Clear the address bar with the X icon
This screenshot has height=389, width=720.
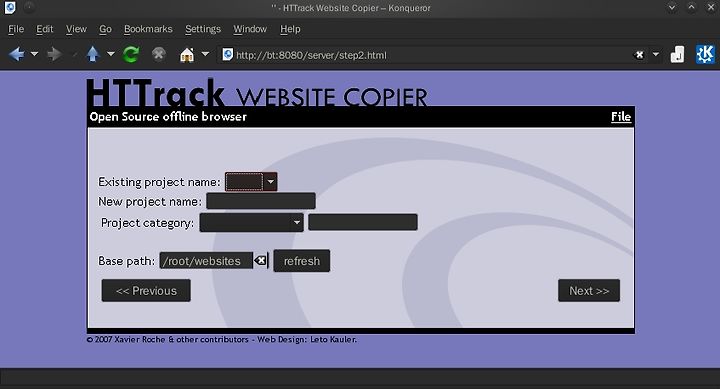(639, 55)
